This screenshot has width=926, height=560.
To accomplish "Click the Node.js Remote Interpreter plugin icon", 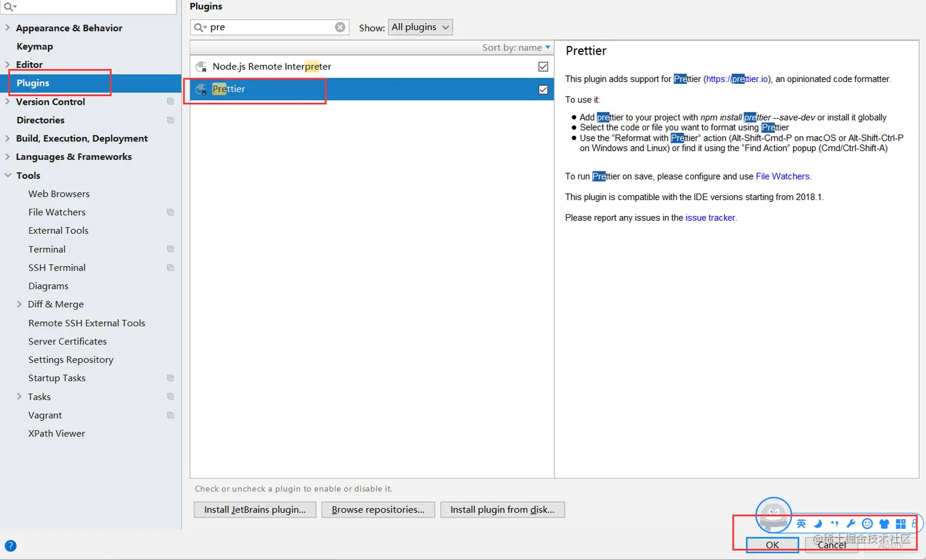I will pyautogui.click(x=201, y=66).
